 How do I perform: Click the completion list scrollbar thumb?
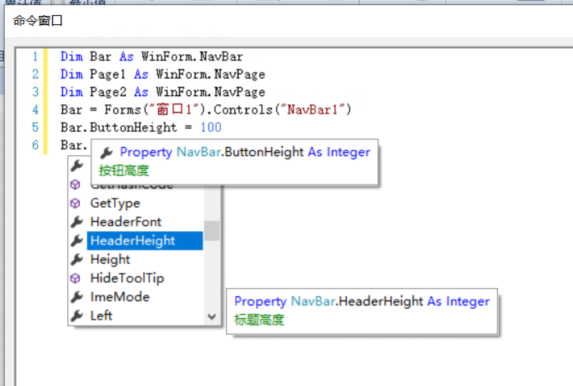212,231
